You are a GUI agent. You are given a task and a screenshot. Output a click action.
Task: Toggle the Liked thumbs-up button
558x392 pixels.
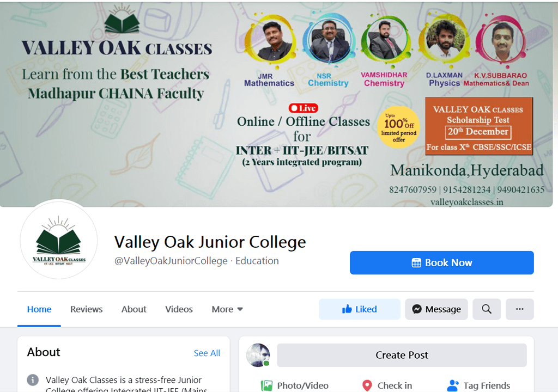pyautogui.click(x=360, y=309)
